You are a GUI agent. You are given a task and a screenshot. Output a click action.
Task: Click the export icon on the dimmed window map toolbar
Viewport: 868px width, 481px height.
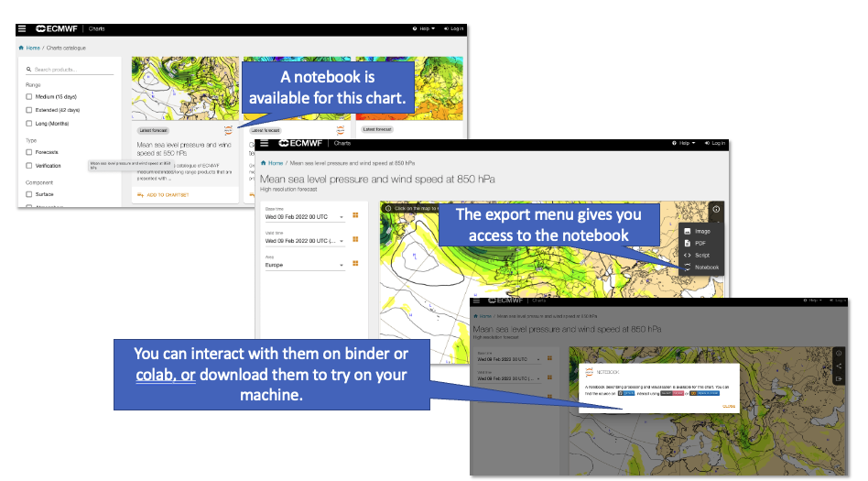839,379
